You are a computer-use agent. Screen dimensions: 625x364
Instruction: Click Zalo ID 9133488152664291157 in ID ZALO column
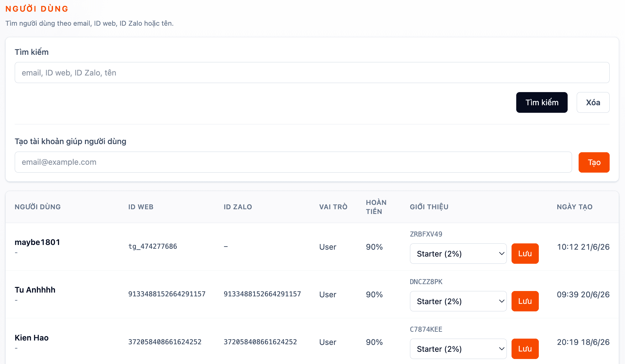(262, 294)
